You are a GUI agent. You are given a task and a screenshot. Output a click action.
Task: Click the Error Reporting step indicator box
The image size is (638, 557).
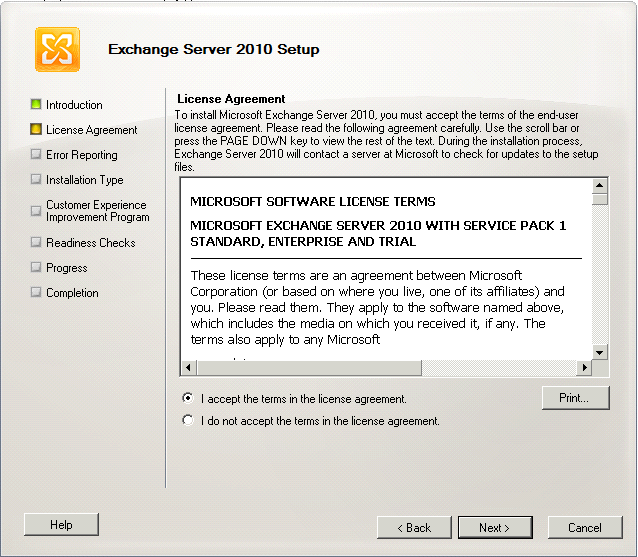(x=36, y=154)
